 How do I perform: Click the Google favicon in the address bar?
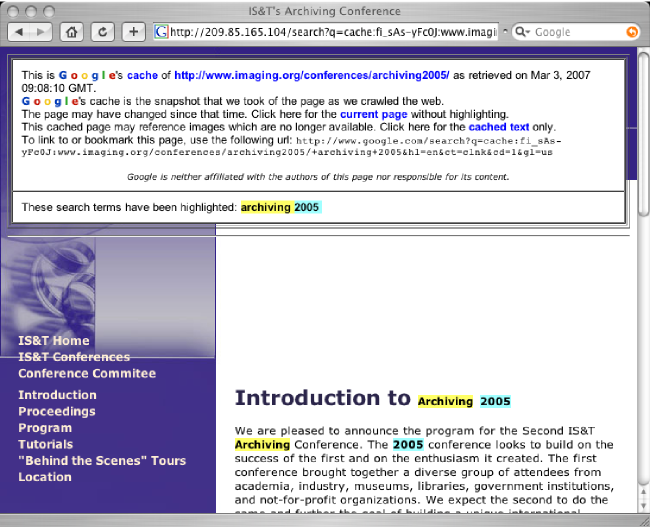(x=161, y=31)
